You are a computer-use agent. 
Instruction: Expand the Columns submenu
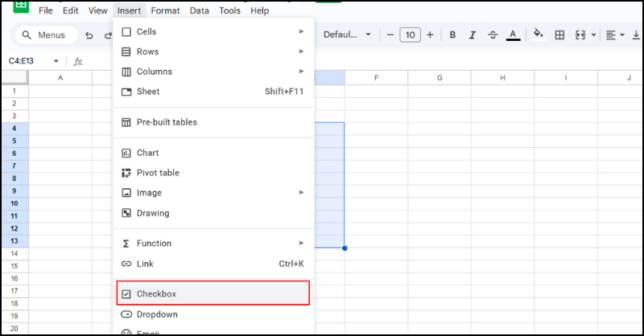click(x=213, y=72)
